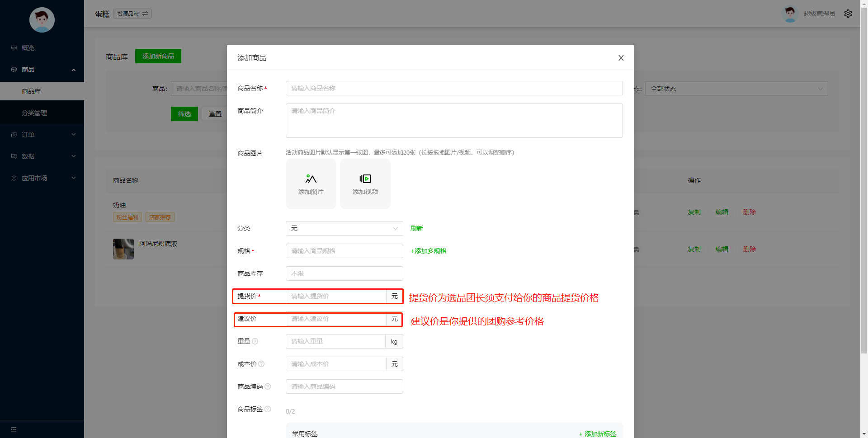Focus the 商品名称 input field

[454, 88]
